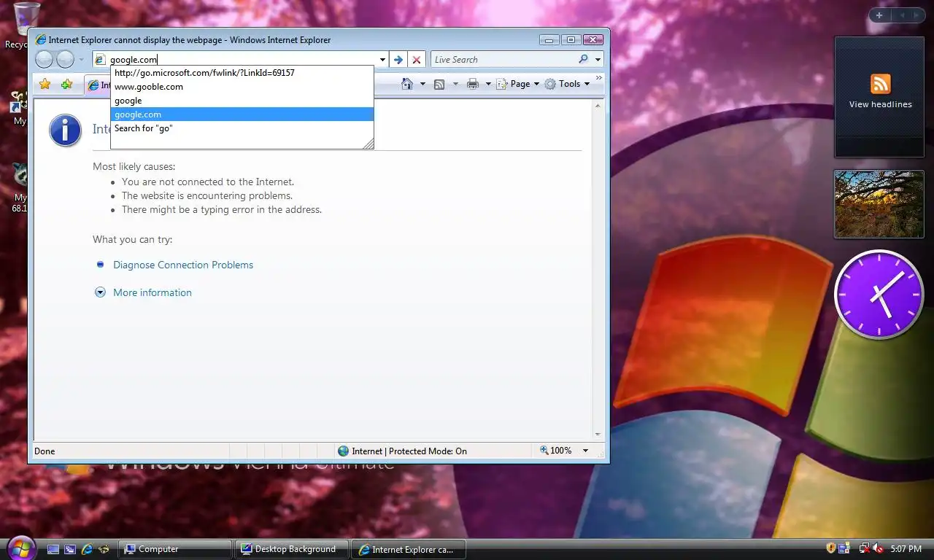Viewport: 934px width, 560px height.
Task: Open the zoom level dropdown arrow
Action: (585, 451)
